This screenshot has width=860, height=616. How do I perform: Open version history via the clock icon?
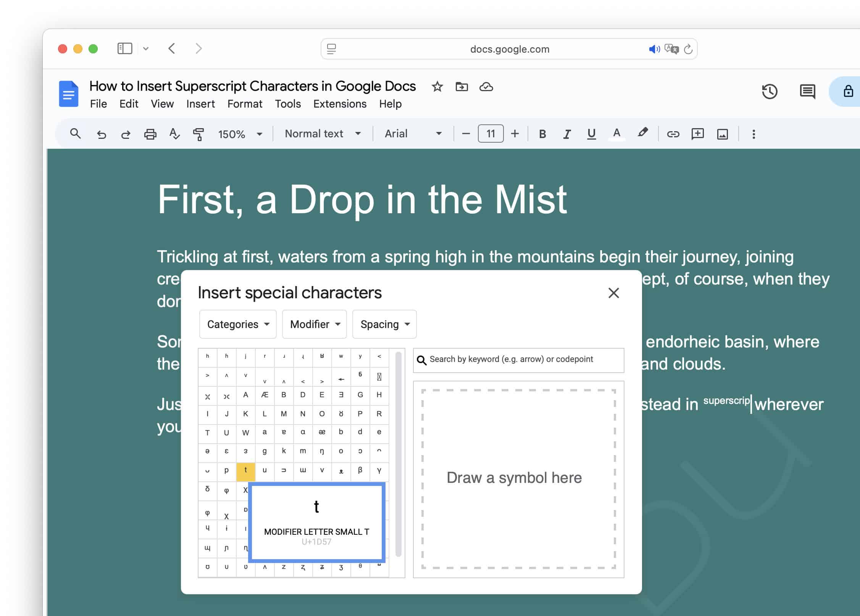pos(770,92)
